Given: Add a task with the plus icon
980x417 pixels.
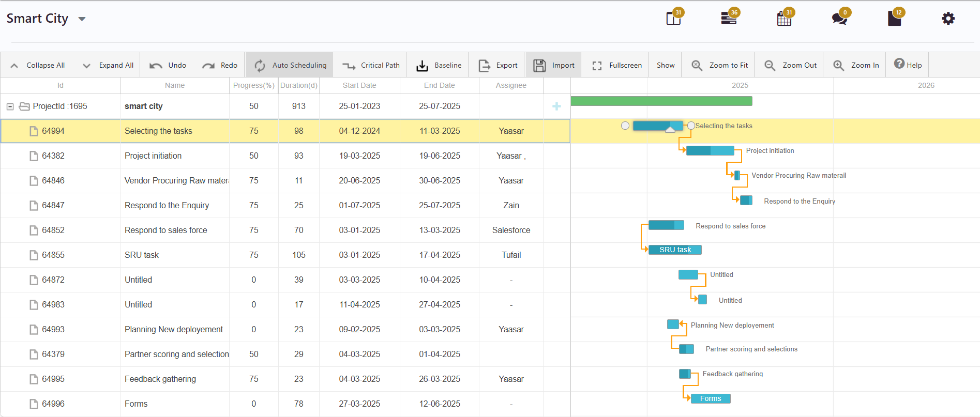Looking at the screenshot, I should tap(556, 106).
